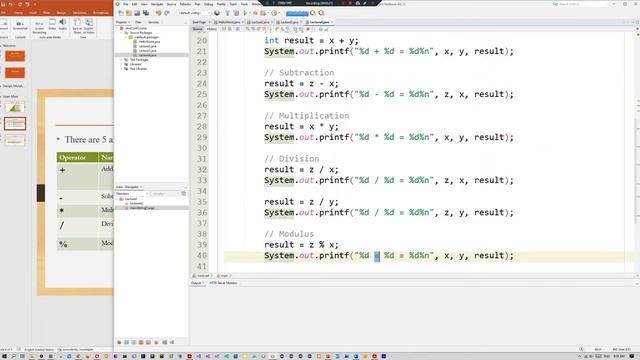Click Undo arrow in NetBeans toolbar
The height and width of the screenshot is (360, 640).
[x=158, y=13]
